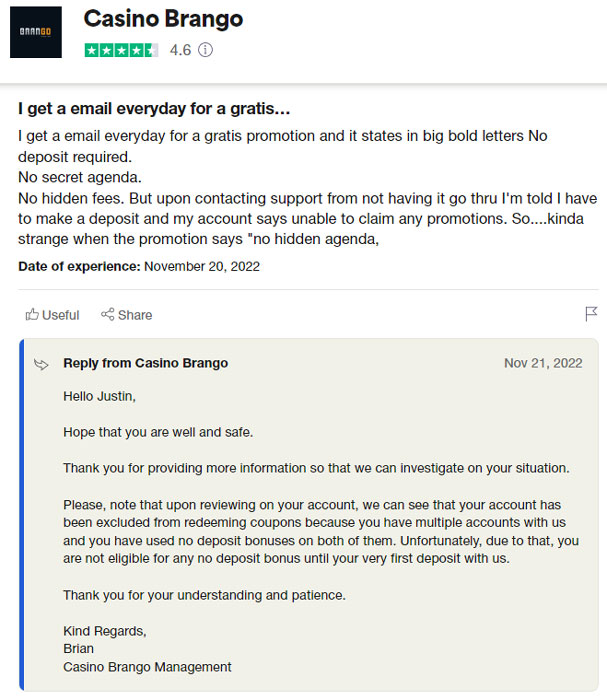The image size is (607, 700).
Task: Click 'Thank you for your understanding' line
Action: [204, 594]
